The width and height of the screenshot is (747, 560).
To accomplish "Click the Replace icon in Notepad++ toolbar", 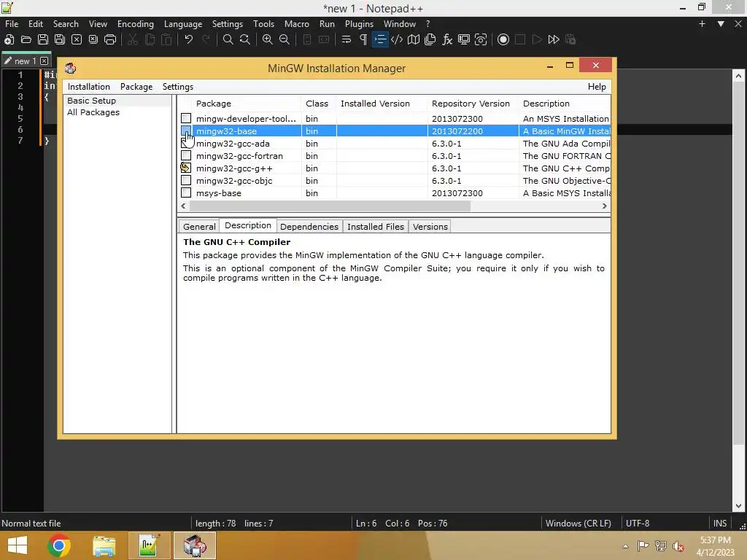I will (x=245, y=39).
